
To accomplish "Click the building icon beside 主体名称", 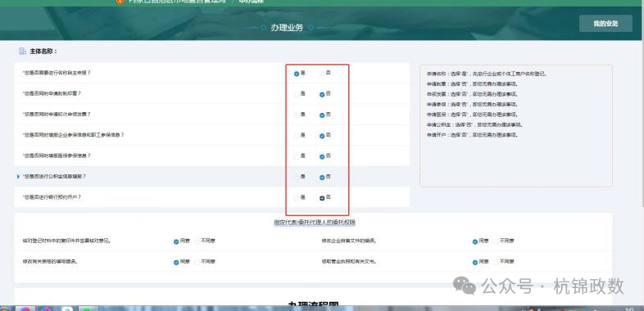I will coord(23,52).
